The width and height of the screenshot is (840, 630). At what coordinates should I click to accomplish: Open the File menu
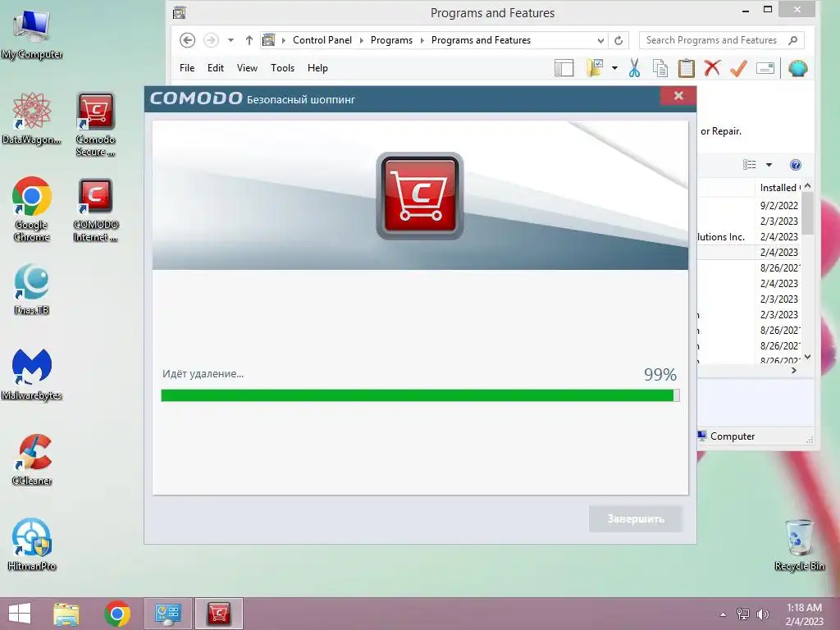187,68
